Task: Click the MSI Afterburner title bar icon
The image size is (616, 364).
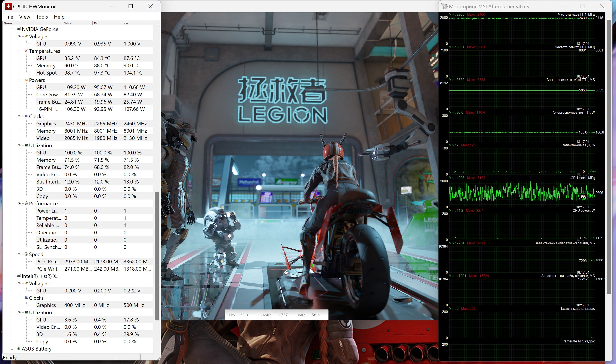Action: 444,6
